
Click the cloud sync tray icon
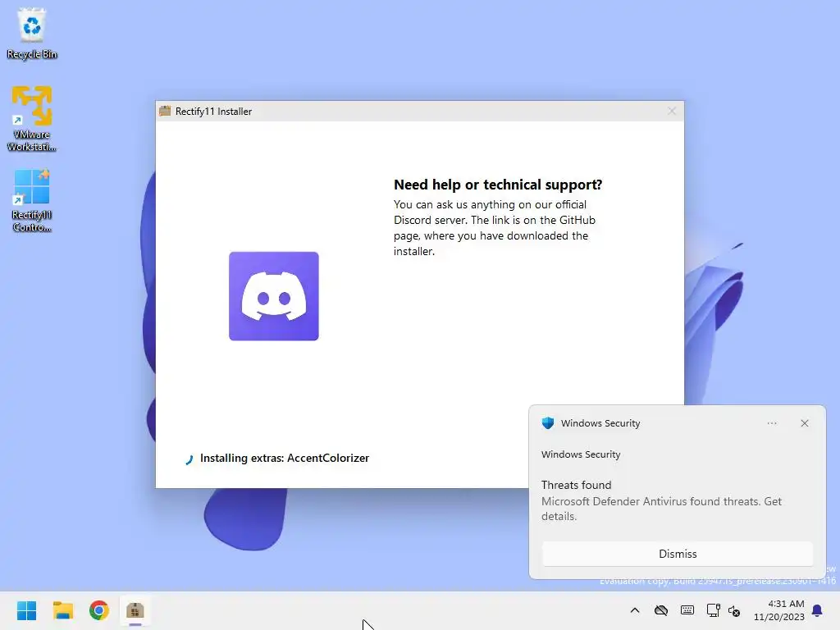(661, 610)
